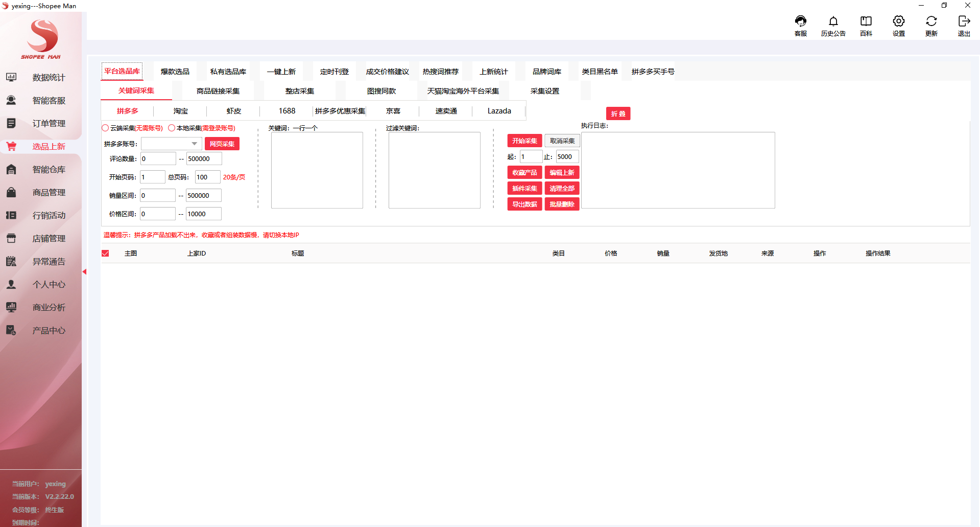The image size is (980, 527).
Task: Open the 热搜词推荐 tab
Action: point(441,72)
